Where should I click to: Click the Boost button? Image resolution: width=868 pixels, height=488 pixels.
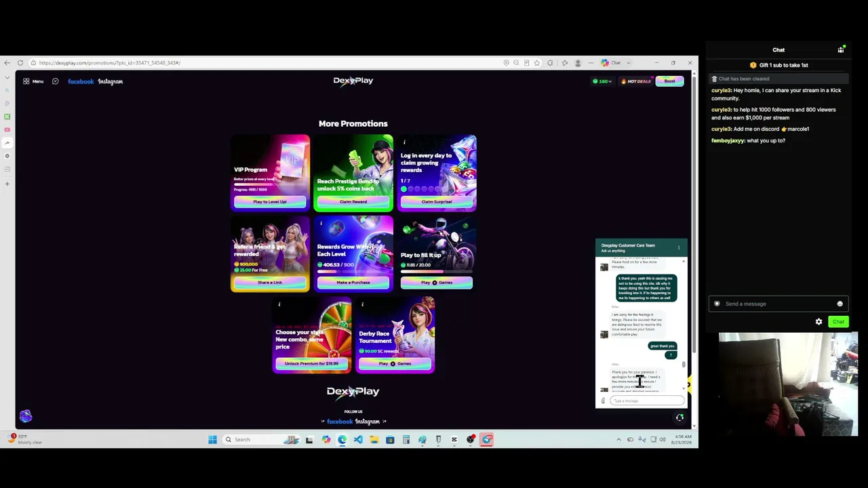click(670, 81)
